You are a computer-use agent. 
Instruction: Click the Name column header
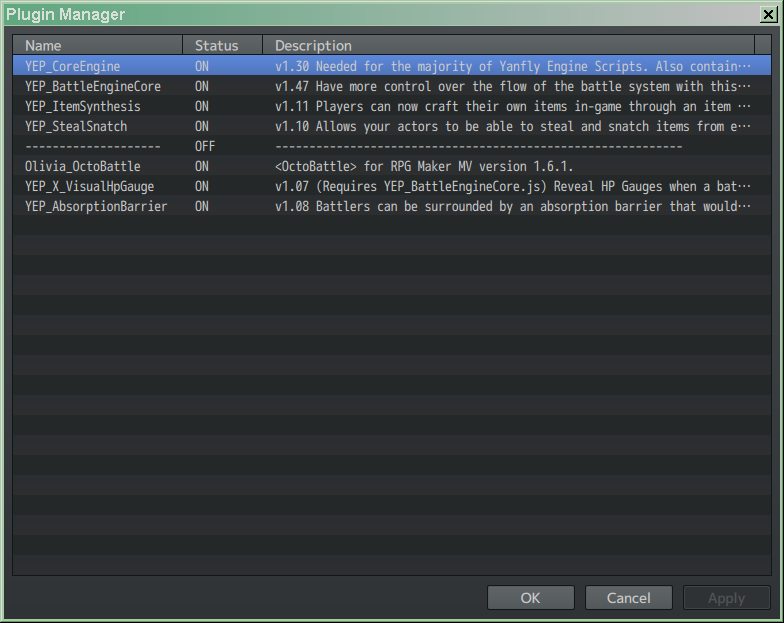tap(98, 46)
